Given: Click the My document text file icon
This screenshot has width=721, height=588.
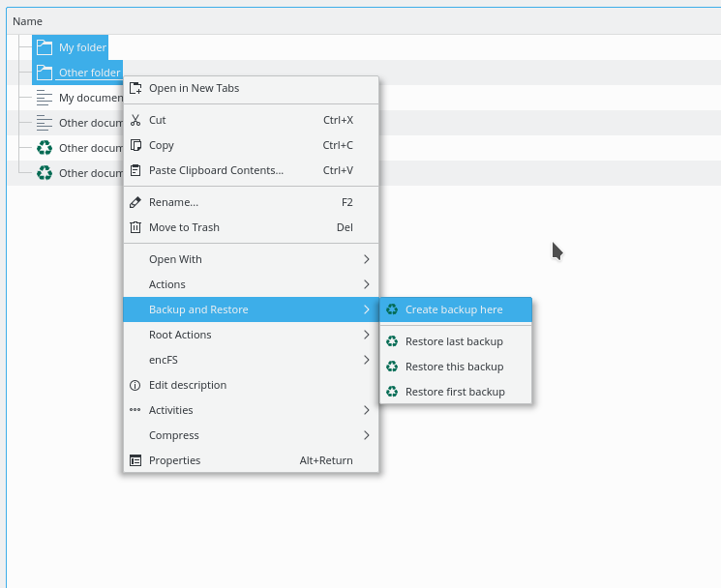Looking at the screenshot, I should [45, 98].
